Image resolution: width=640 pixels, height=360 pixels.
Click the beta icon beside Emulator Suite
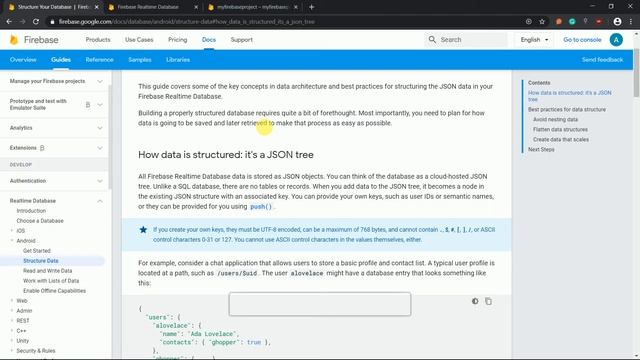click(88, 104)
